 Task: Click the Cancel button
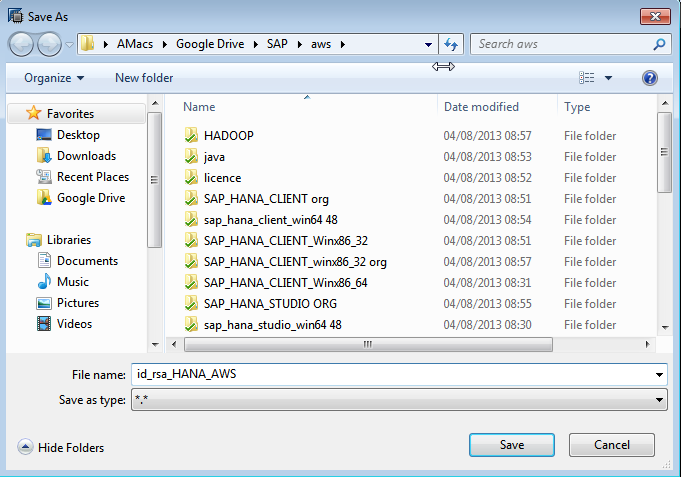tap(612, 445)
